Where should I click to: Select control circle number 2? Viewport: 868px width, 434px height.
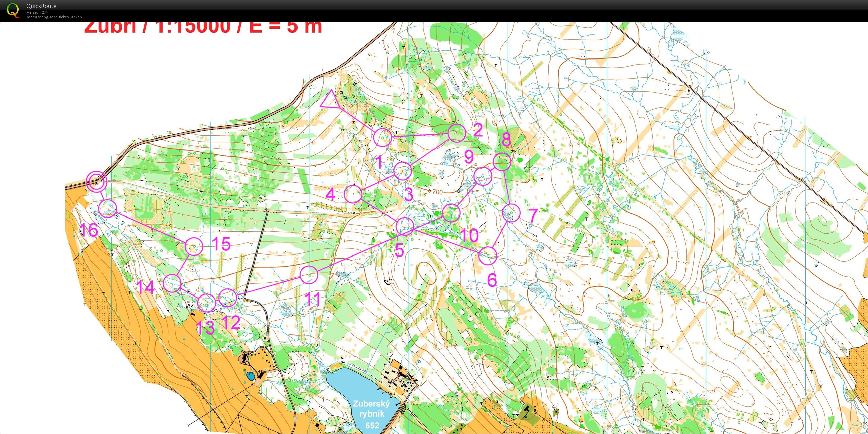(457, 133)
